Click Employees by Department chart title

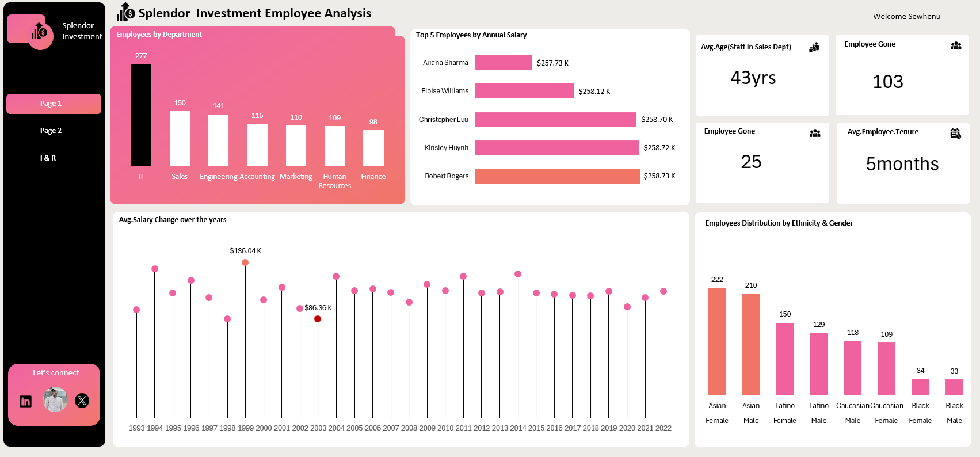pyautogui.click(x=159, y=35)
